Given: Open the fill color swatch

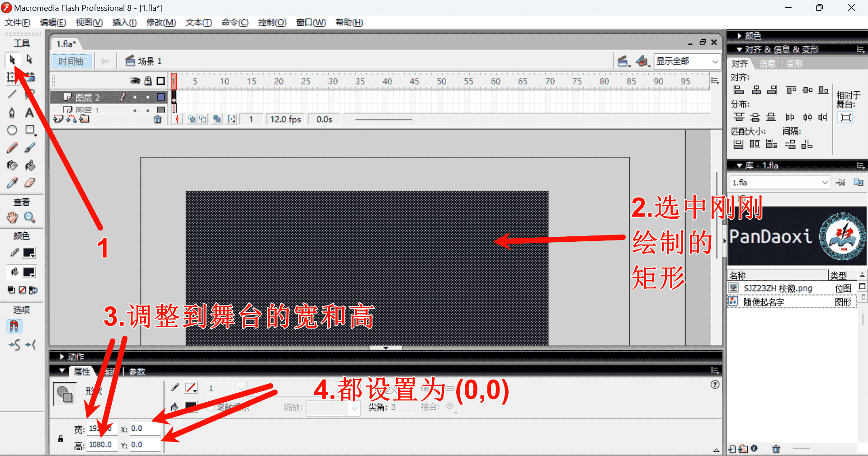Looking at the screenshot, I should (x=29, y=272).
